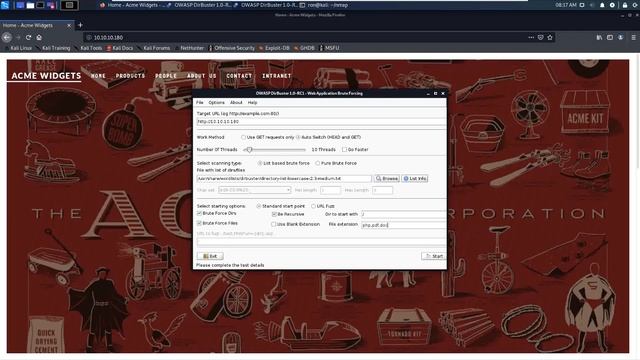Click the site info icon before 10.10.10.180
Viewport: 640px width, 360px height.
89,37
